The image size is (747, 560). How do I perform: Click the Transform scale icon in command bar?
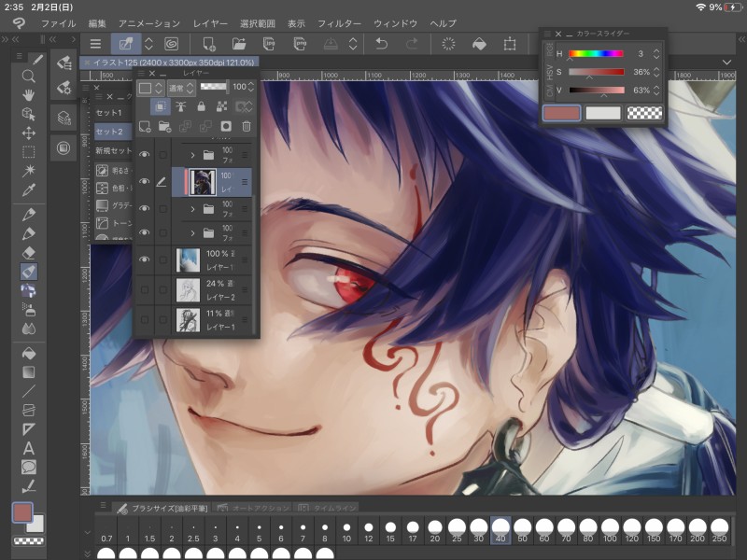click(x=510, y=44)
